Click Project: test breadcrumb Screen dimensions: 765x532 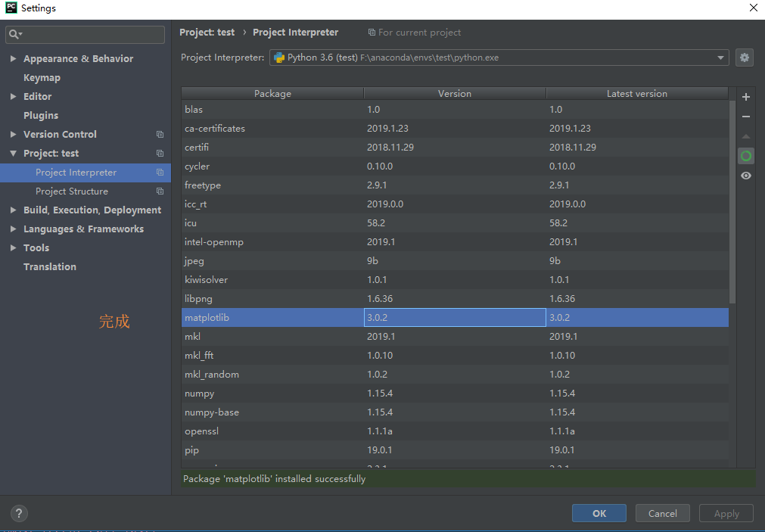coord(207,33)
